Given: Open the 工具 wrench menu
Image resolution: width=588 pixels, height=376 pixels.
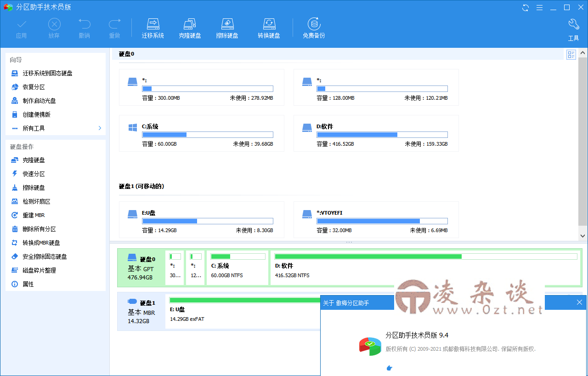Looking at the screenshot, I should pos(573,30).
